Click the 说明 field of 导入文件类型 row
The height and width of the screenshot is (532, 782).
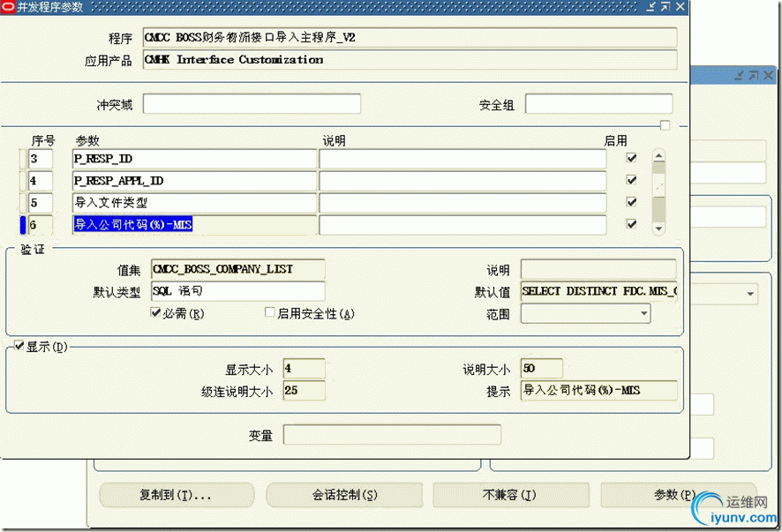tap(462, 202)
